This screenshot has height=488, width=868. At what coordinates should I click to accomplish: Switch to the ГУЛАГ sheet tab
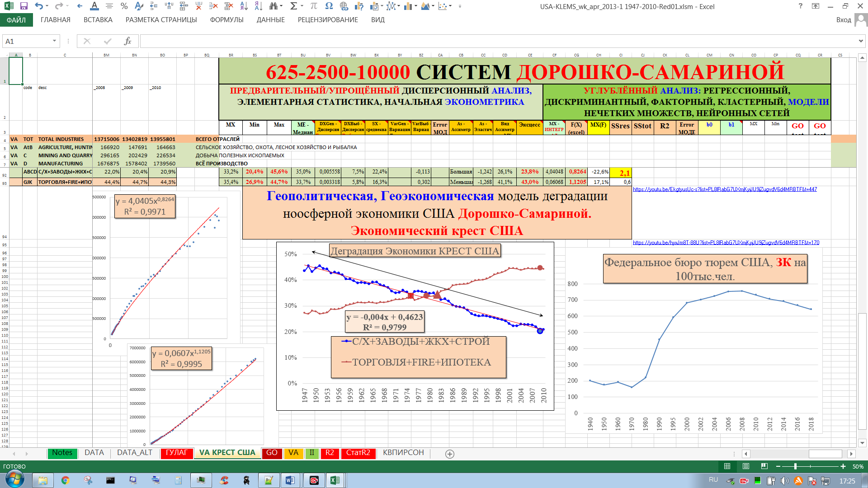[x=176, y=453]
